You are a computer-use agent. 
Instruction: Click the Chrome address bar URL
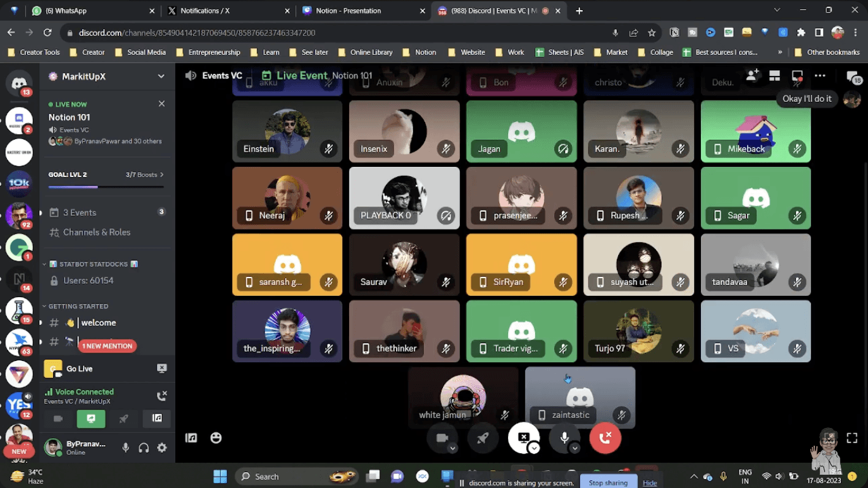[197, 32]
